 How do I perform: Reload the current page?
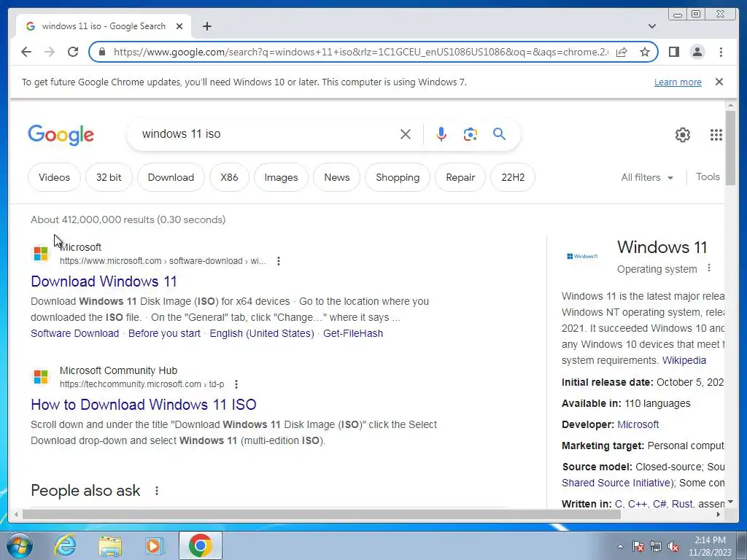point(73,52)
